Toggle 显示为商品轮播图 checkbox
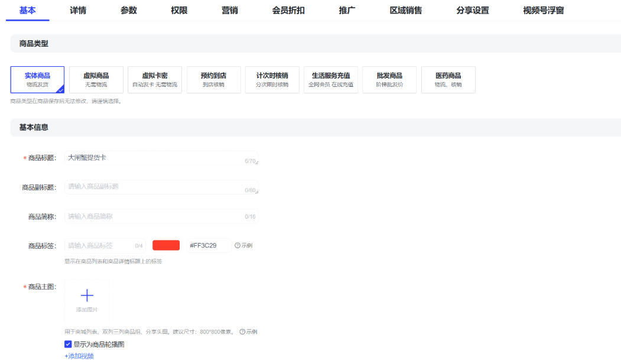Image resolution: width=621 pixels, height=364 pixels. (68, 344)
